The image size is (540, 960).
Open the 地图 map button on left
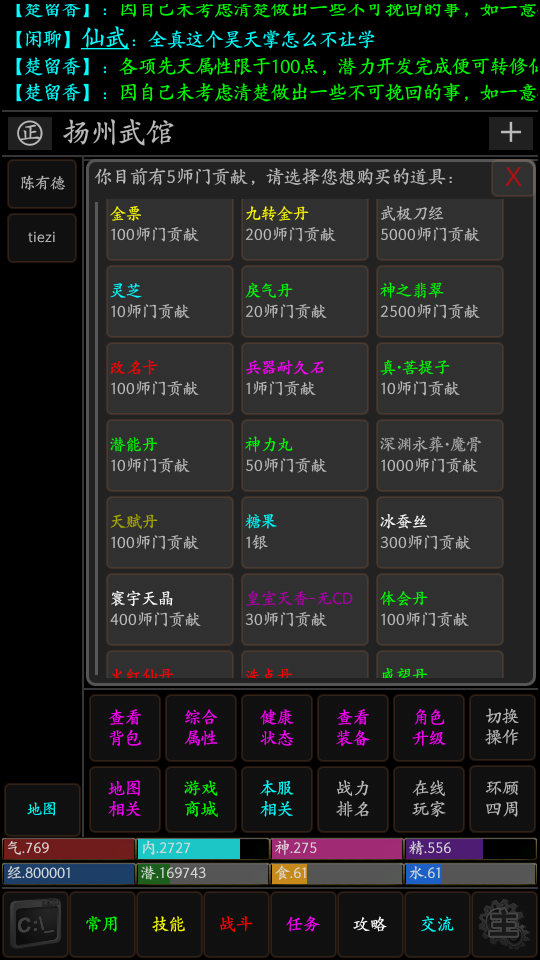pos(42,809)
